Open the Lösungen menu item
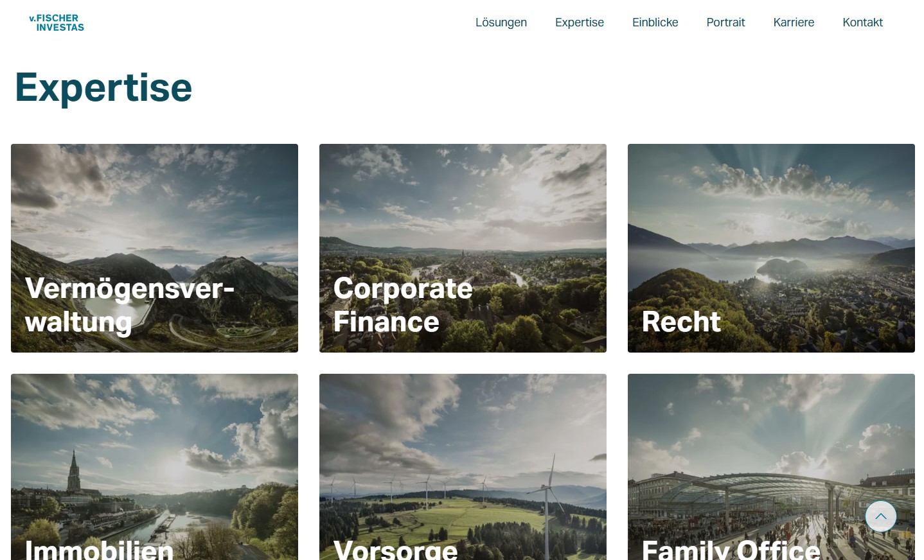Screen dimensions: 924x560 [501, 22]
